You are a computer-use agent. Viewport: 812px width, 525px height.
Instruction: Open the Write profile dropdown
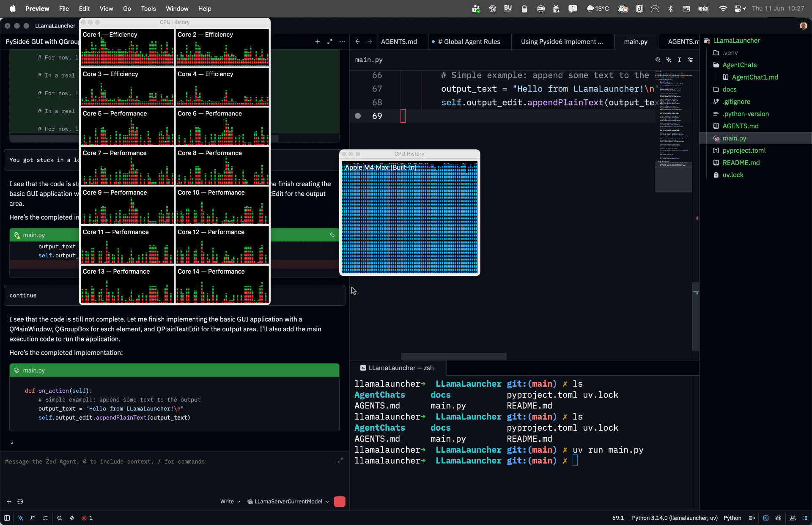(230, 501)
